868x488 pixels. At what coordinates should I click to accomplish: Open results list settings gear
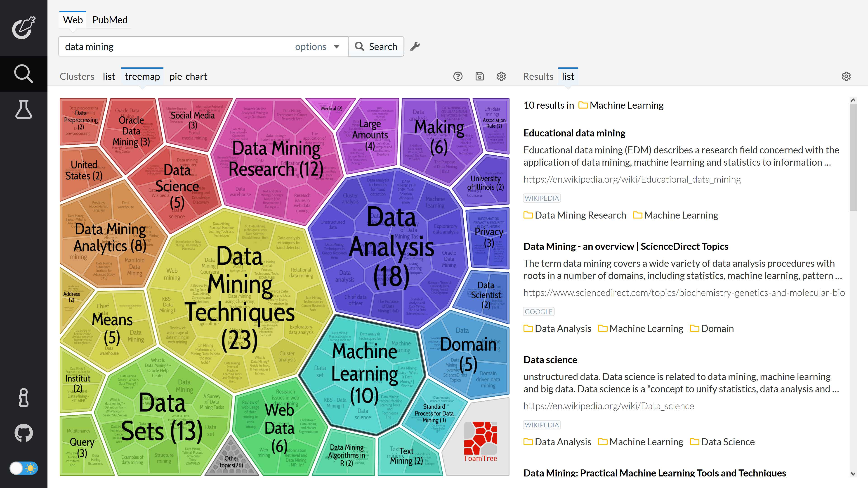(x=846, y=76)
